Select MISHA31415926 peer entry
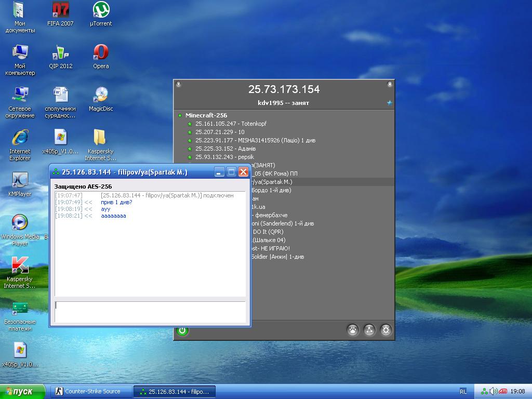532x399 pixels. pyautogui.click(x=255, y=140)
